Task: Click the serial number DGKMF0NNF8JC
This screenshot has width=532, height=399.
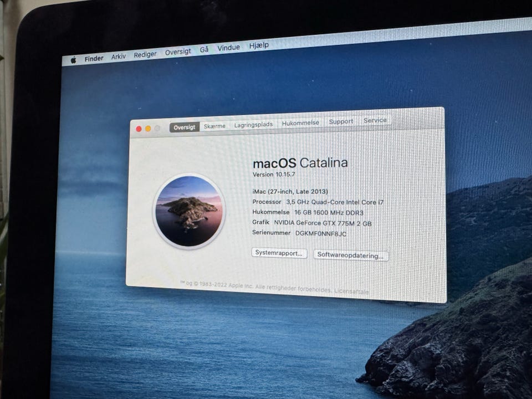Action: (x=321, y=234)
